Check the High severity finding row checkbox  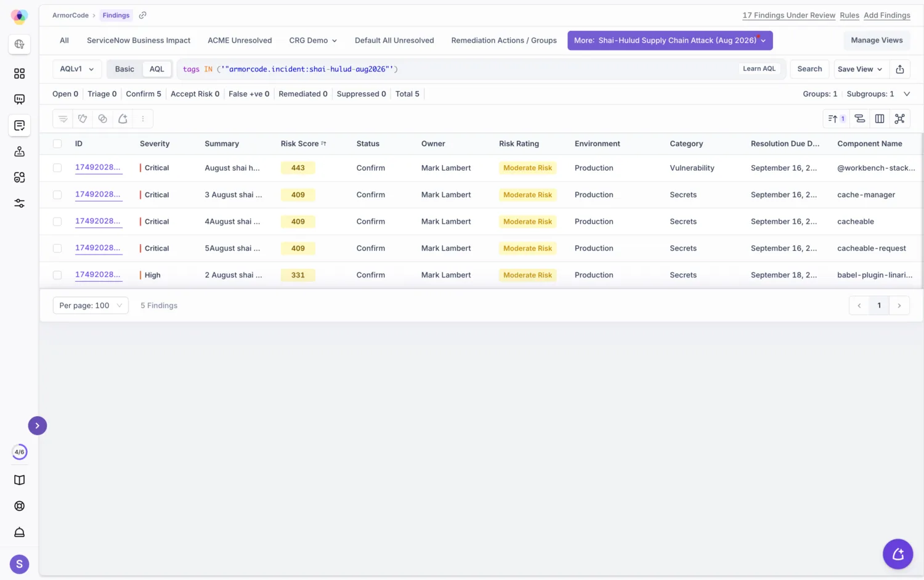coord(57,275)
